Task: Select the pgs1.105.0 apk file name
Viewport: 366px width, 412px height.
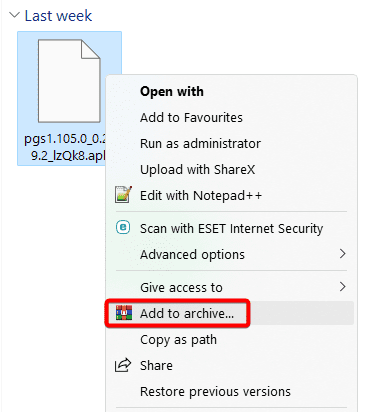Action: click(x=65, y=147)
